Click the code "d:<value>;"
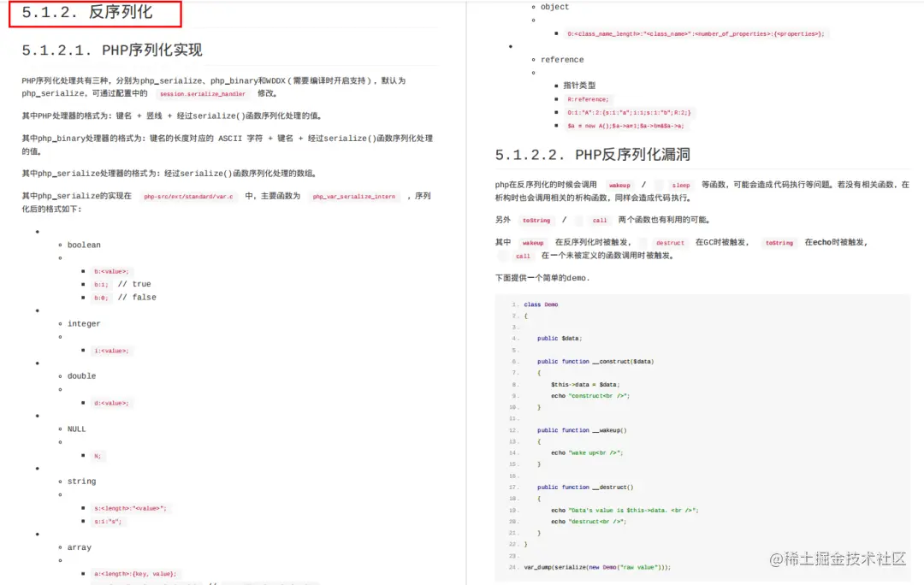The image size is (924, 585). pyautogui.click(x=111, y=403)
